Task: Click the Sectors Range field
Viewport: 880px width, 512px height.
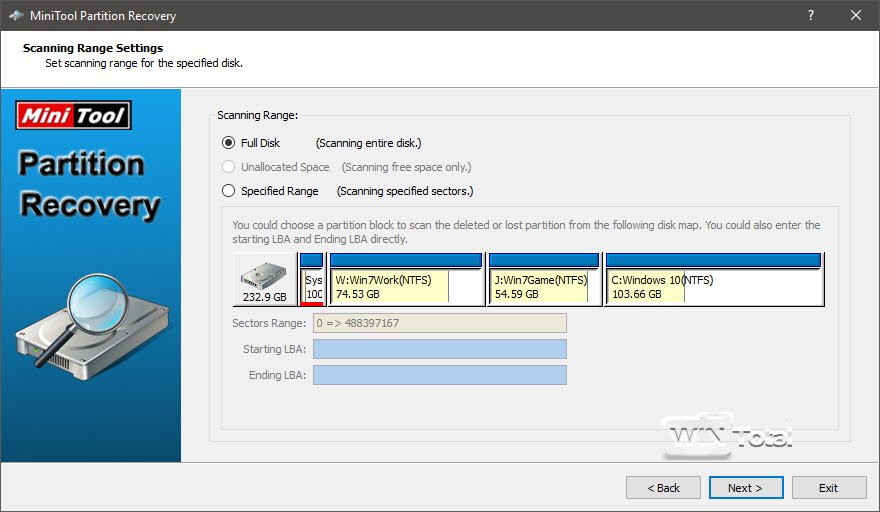Action: (439, 323)
